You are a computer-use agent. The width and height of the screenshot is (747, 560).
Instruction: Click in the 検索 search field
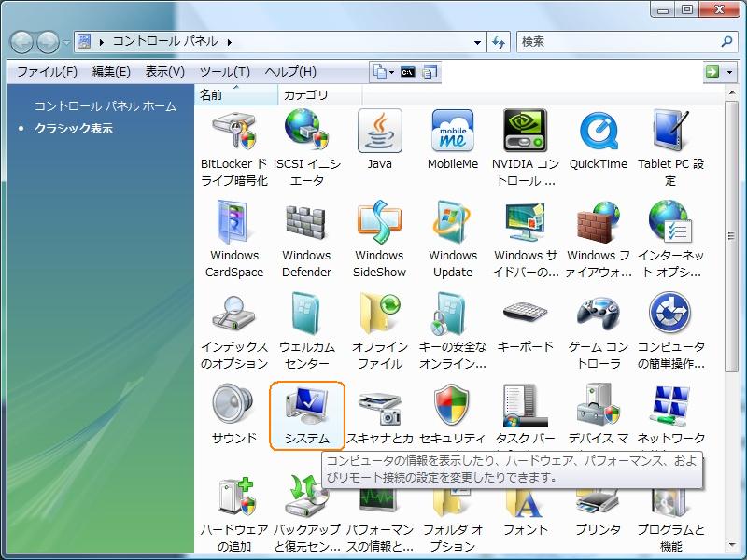pos(618,42)
